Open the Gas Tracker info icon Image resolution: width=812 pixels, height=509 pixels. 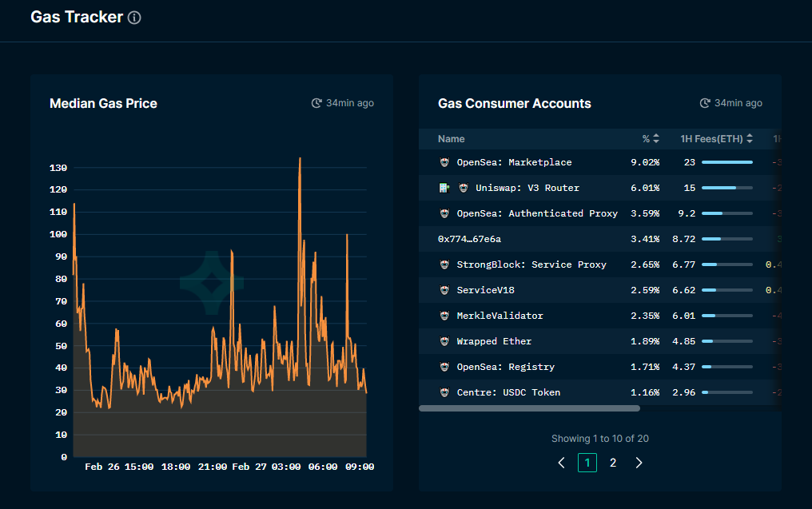134,18
